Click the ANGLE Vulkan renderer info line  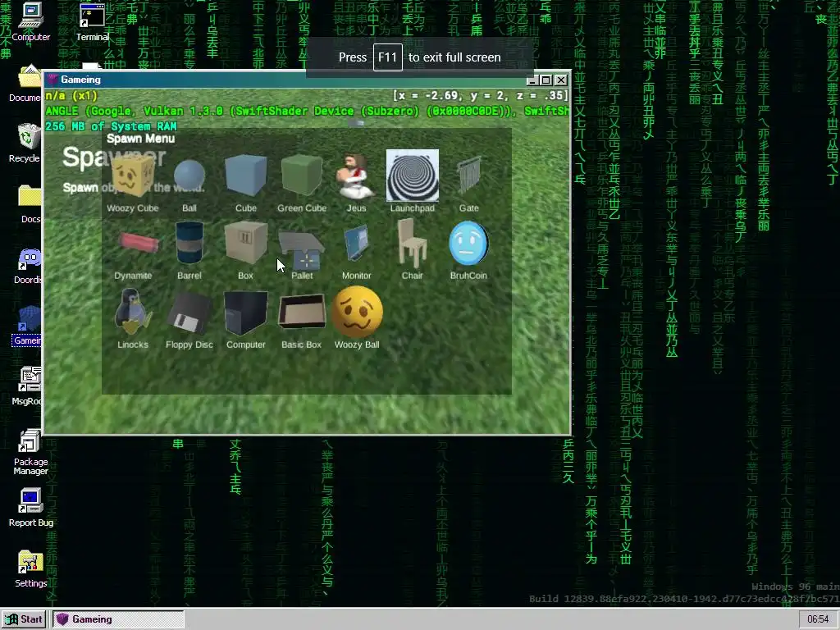(307, 111)
